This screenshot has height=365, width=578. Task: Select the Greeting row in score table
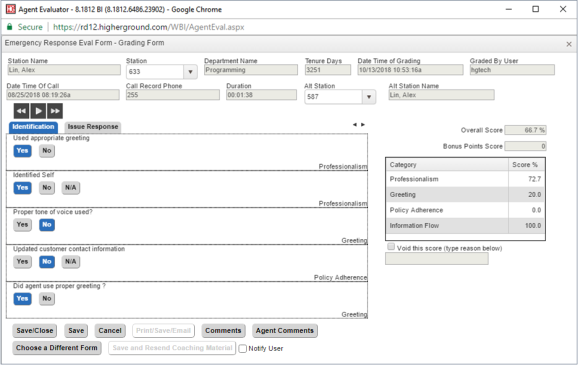(466, 195)
